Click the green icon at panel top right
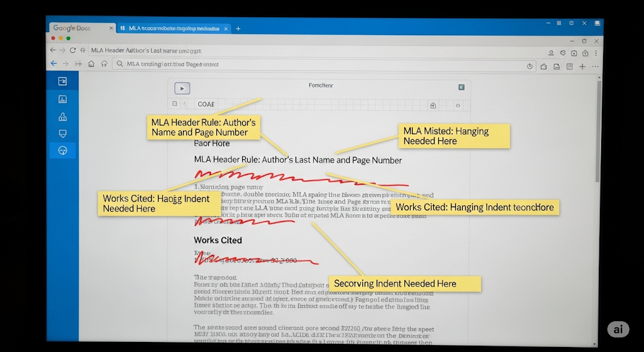644x352 pixels. (x=461, y=87)
